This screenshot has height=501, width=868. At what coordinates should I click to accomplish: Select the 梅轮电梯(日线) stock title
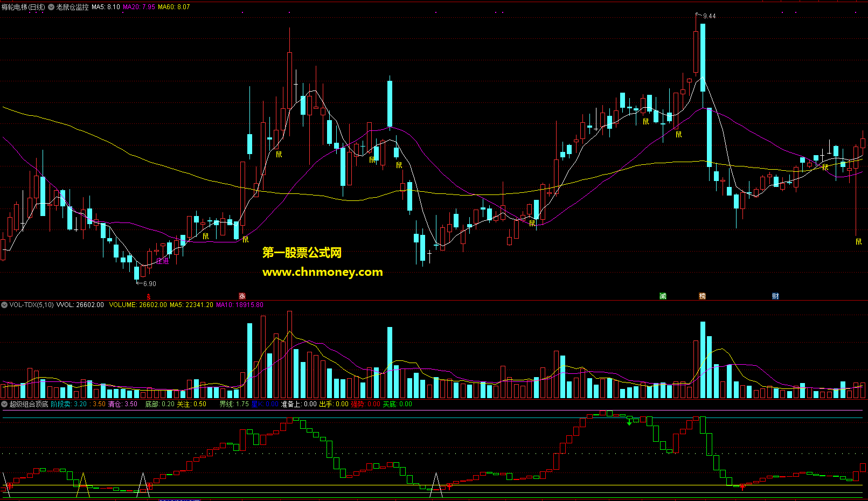point(24,7)
